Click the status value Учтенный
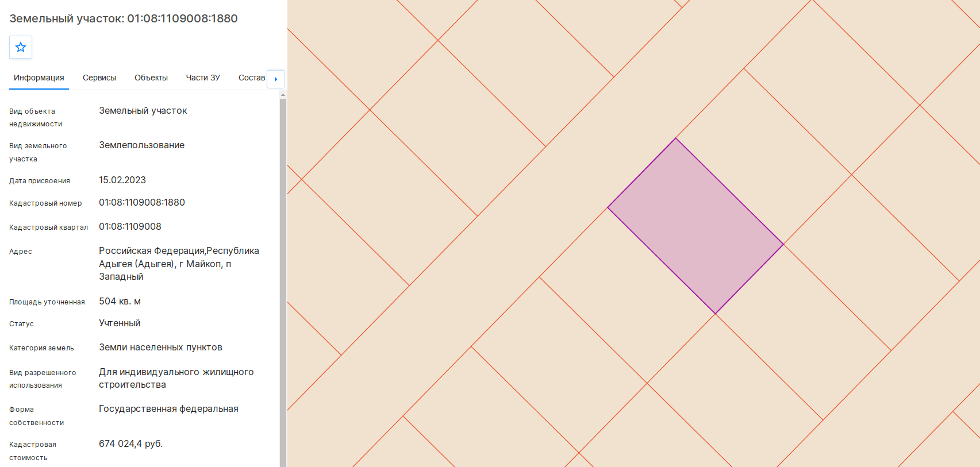 point(120,323)
